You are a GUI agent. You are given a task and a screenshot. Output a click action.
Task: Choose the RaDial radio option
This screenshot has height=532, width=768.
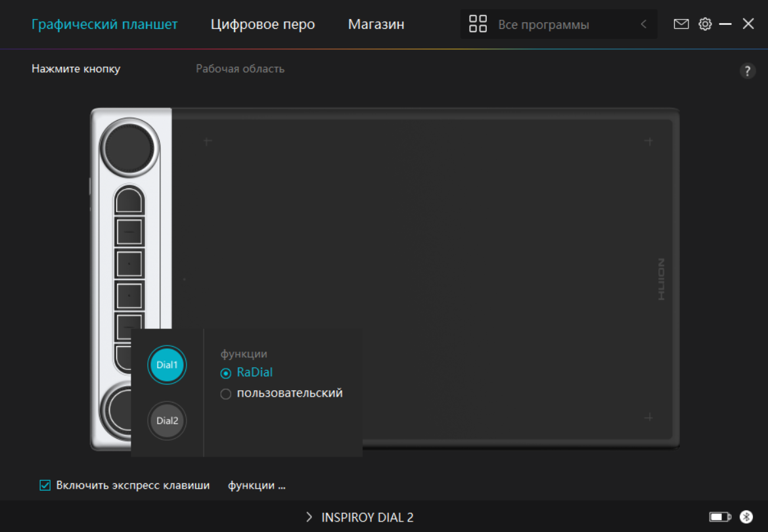coord(226,373)
